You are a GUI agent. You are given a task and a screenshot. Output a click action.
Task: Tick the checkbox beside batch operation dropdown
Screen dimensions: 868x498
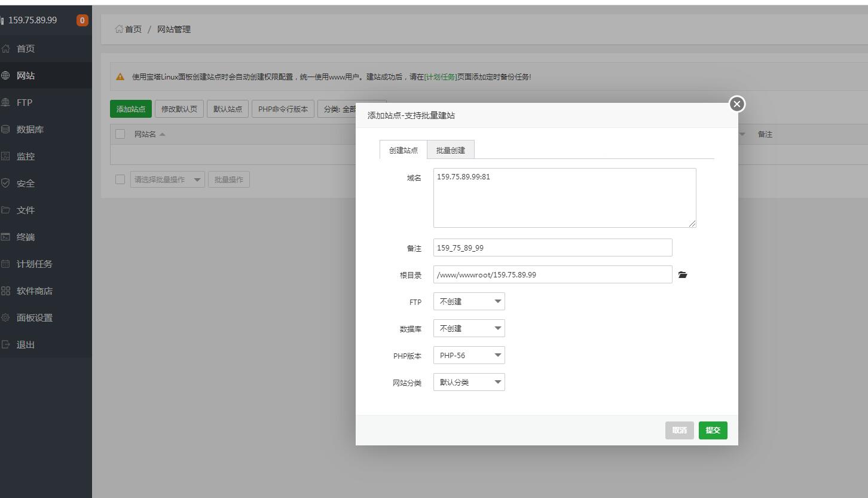(x=120, y=179)
